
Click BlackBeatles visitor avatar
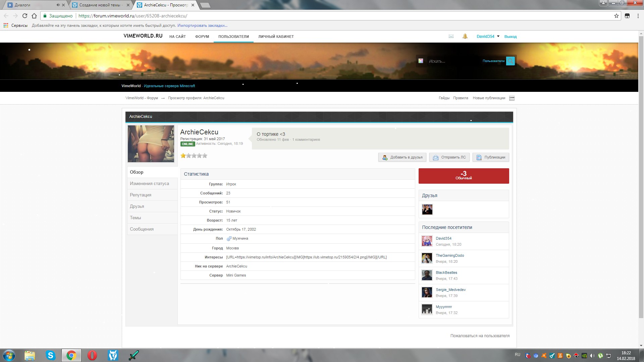427,275
